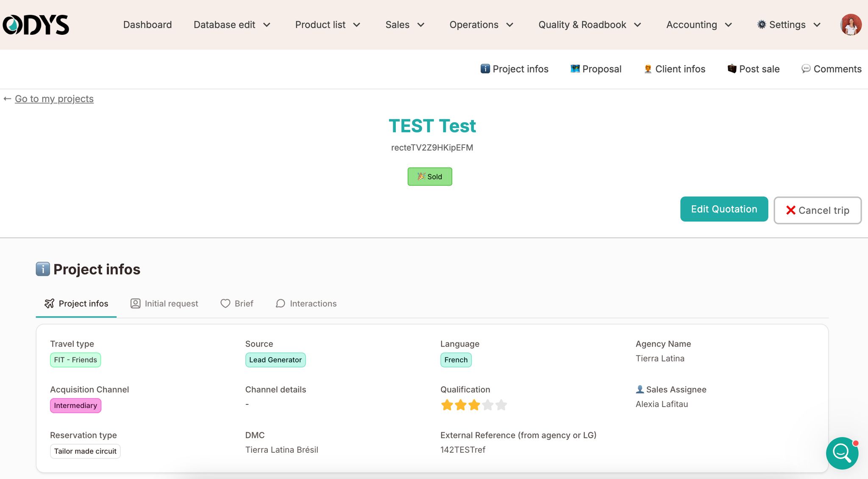Click the chat bubble icon on Interactions tab

click(281, 303)
